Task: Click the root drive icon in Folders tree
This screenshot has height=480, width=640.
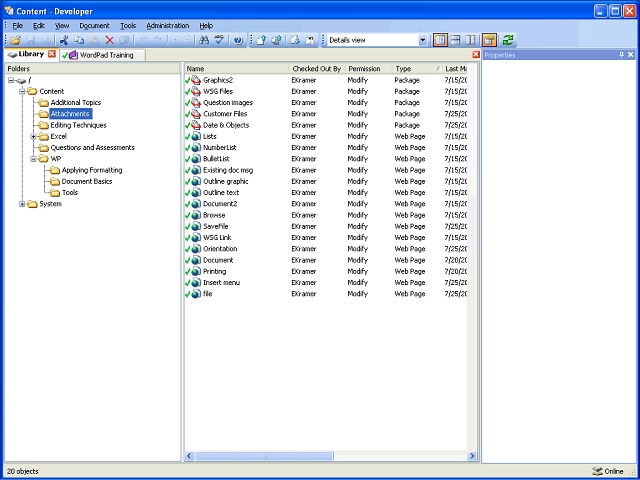Action: click(x=21, y=81)
